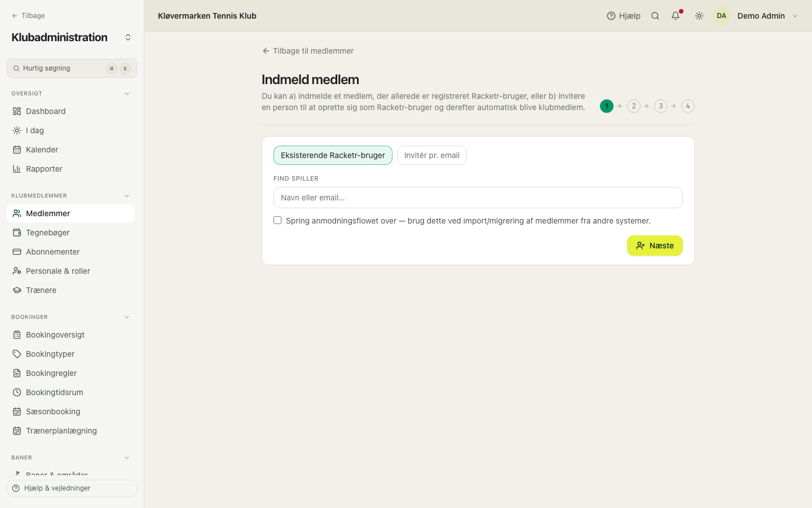Open the Klubadministration switcher
The width and height of the screenshot is (812, 508).
point(128,37)
